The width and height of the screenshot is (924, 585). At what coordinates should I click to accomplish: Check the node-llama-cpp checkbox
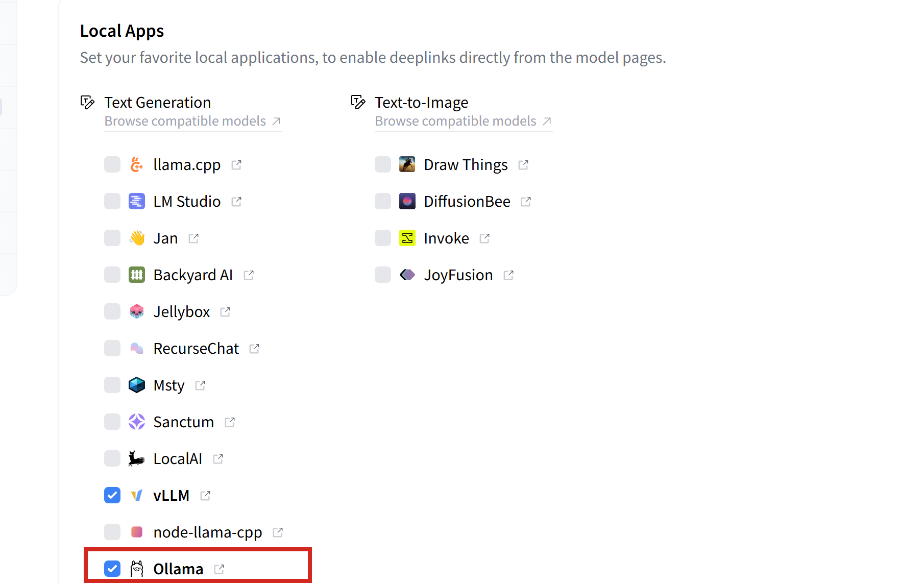tap(112, 532)
